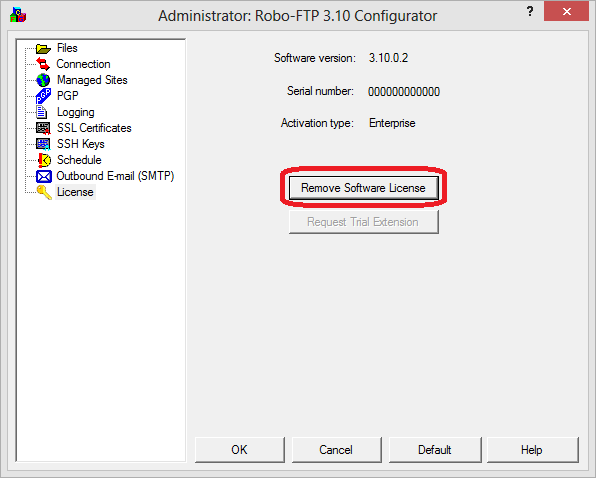Select Outbound E-mail (SMTP) in tree
This screenshot has height=478, width=596.
coord(115,176)
